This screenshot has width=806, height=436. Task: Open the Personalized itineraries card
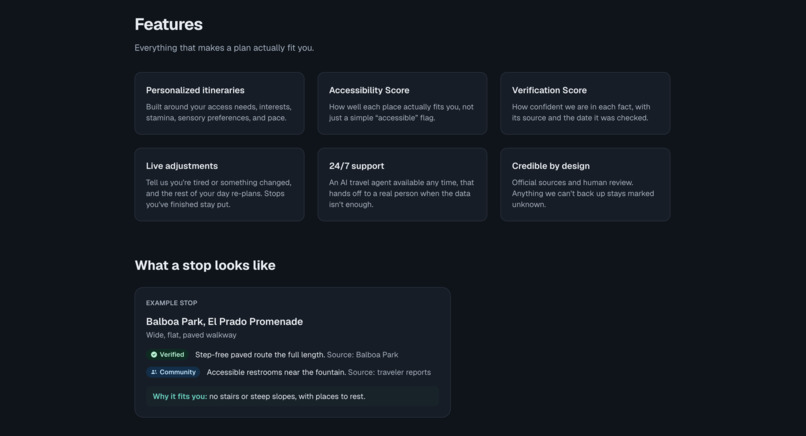pos(219,103)
